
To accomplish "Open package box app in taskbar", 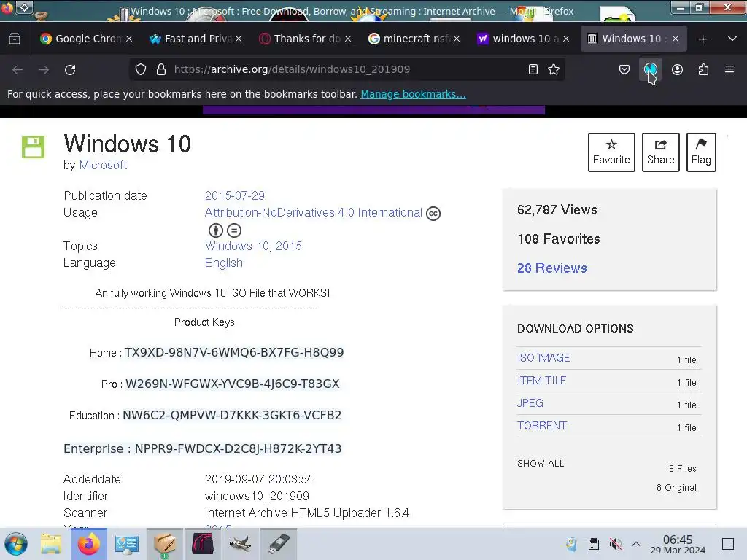I will pos(165,544).
